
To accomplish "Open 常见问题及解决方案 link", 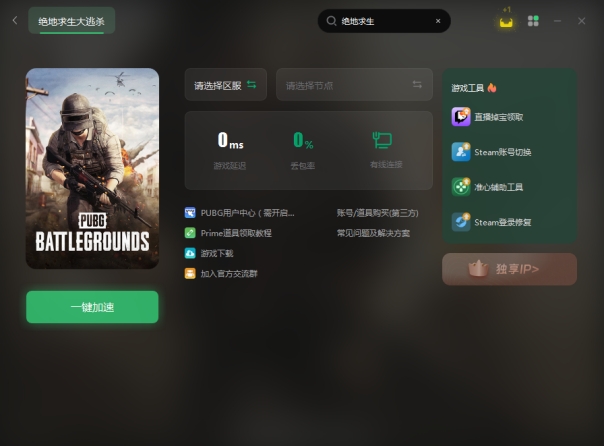I will click(373, 233).
